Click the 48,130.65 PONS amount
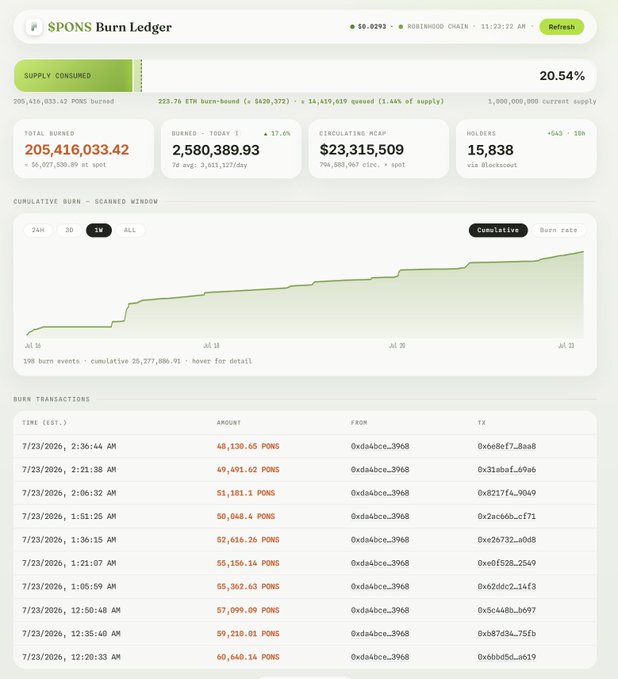Viewport: 618px width, 679px height. coord(248,446)
